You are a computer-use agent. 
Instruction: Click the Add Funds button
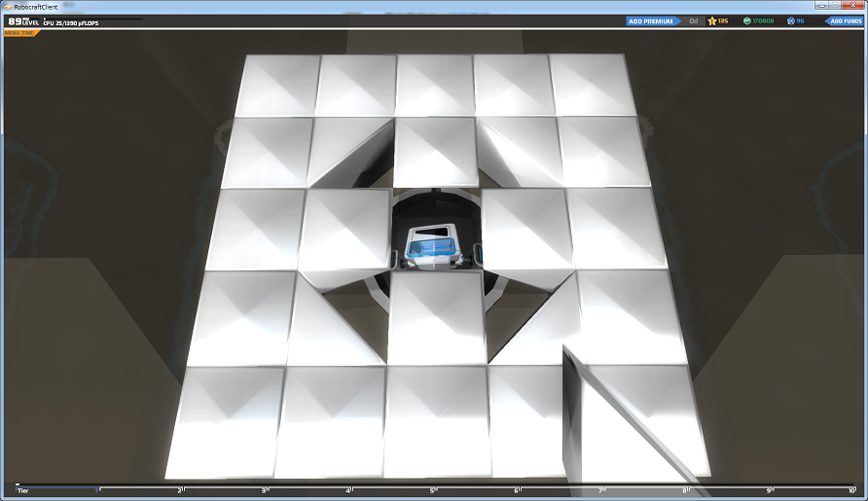point(845,21)
